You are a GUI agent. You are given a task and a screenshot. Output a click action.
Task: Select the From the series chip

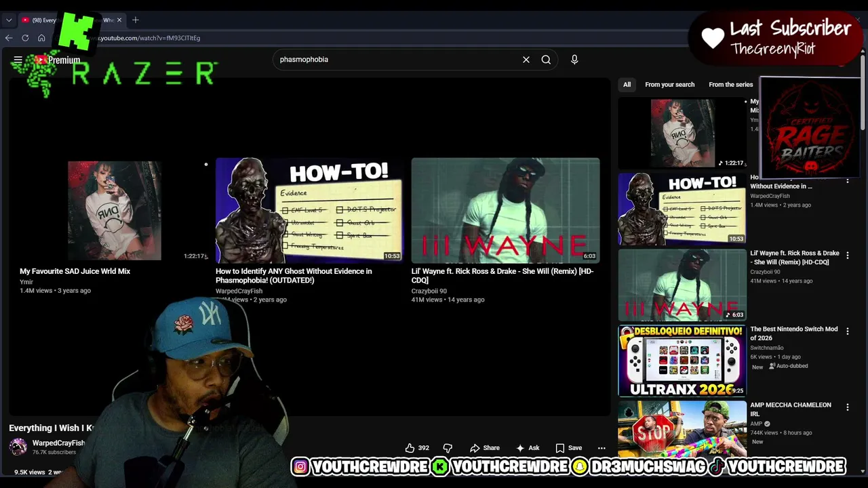731,85
